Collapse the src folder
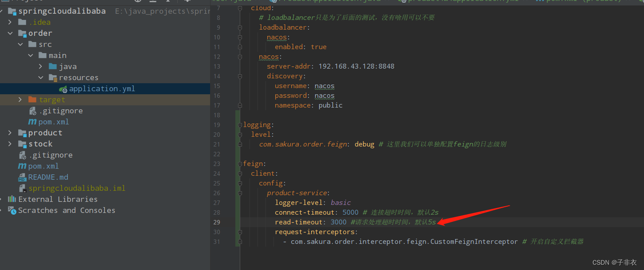The width and height of the screenshot is (644, 270). click(20, 44)
